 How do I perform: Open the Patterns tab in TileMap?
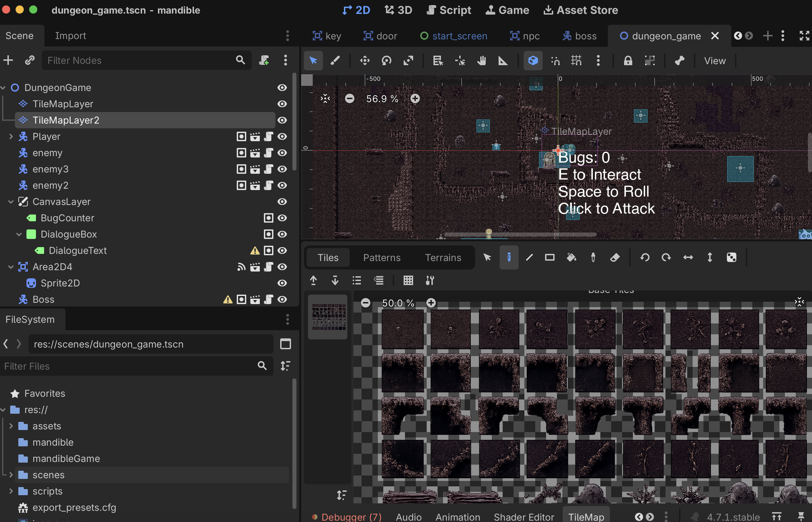click(382, 258)
